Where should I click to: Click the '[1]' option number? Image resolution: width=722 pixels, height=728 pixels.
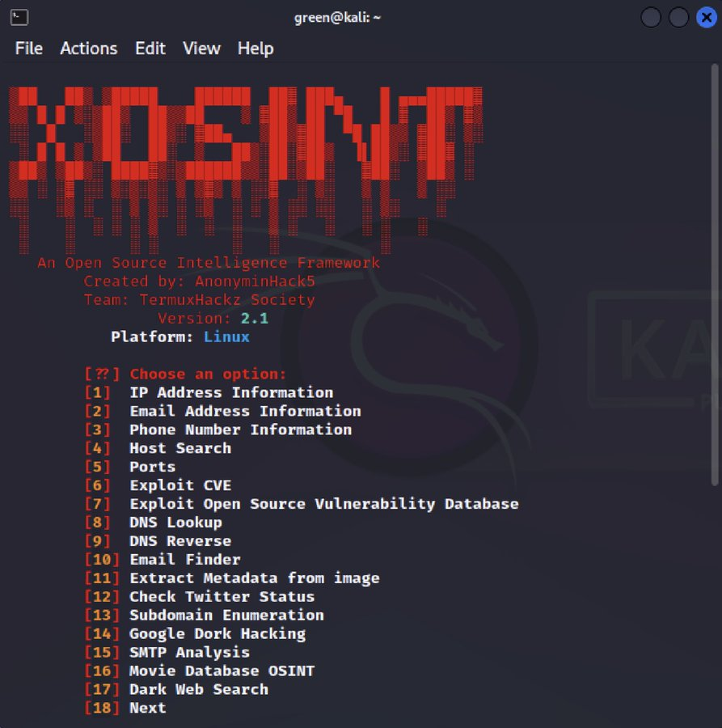[97, 392]
